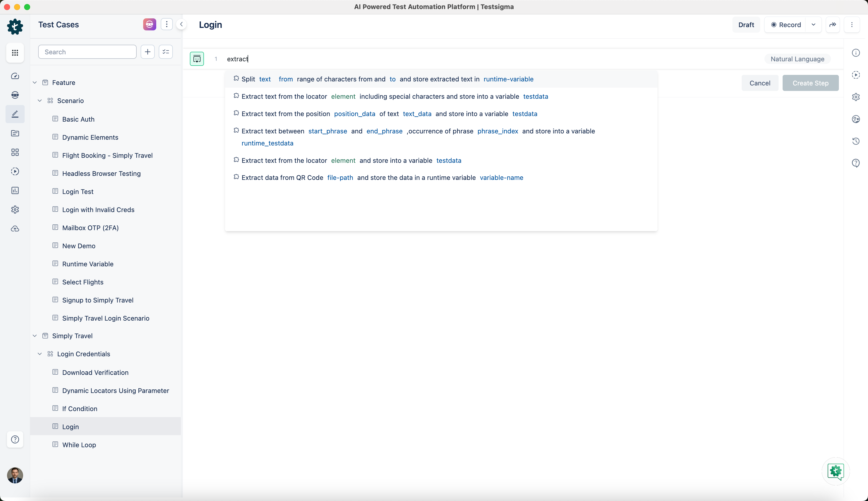Screen dimensions: 868x501
Task: Open the dashboard gauge icon
Action: tap(15, 76)
